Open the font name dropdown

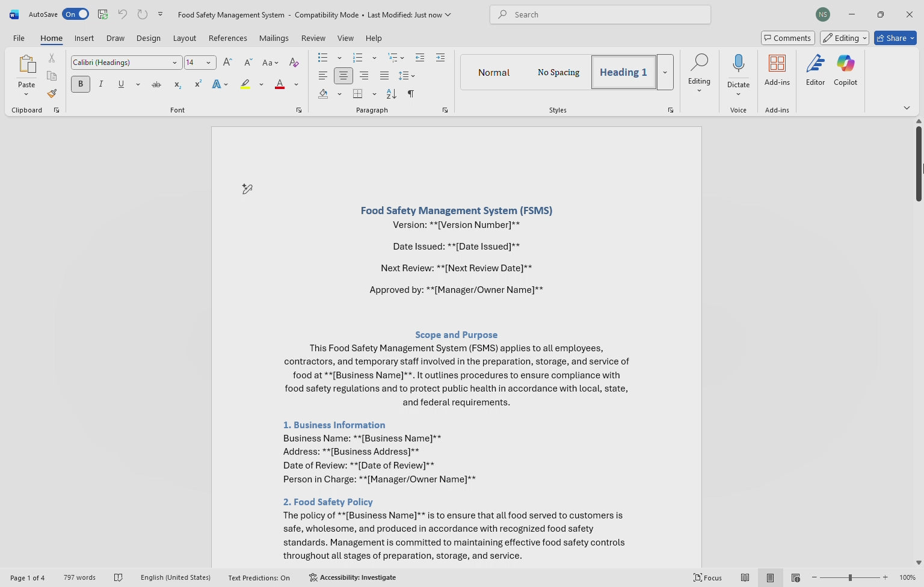coord(174,63)
